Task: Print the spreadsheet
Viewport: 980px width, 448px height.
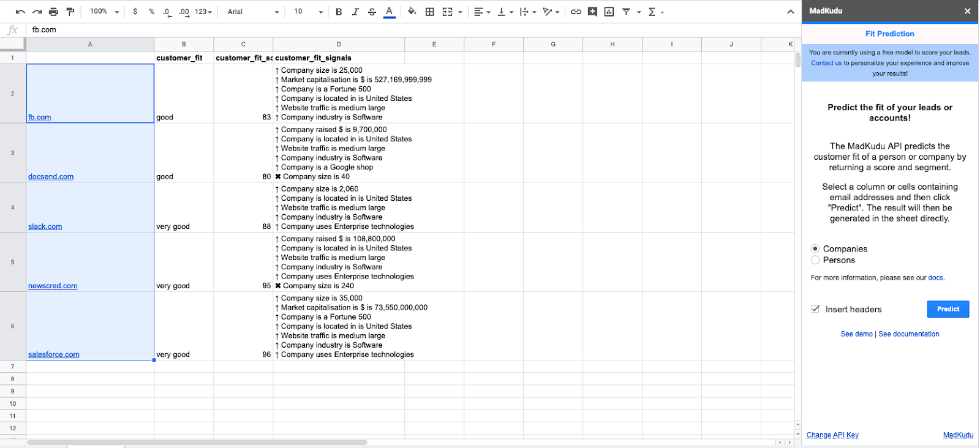Action: (53, 12)
